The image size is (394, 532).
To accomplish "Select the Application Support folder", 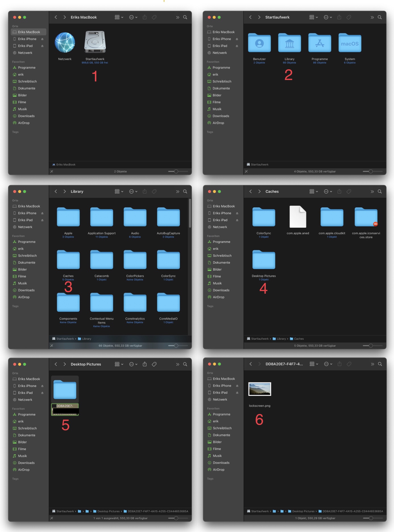I will (102, 217).
